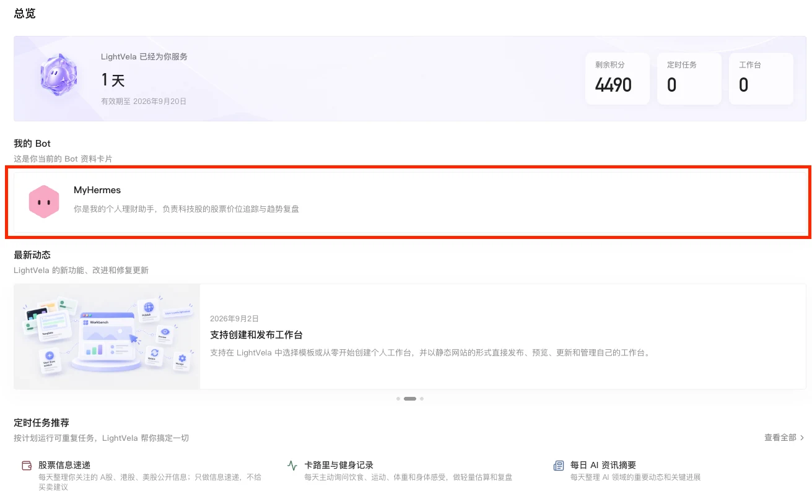This screenshot has height=504, width=812.
Task: Click LightVela 已经为你服务 text
Action: 144,57
